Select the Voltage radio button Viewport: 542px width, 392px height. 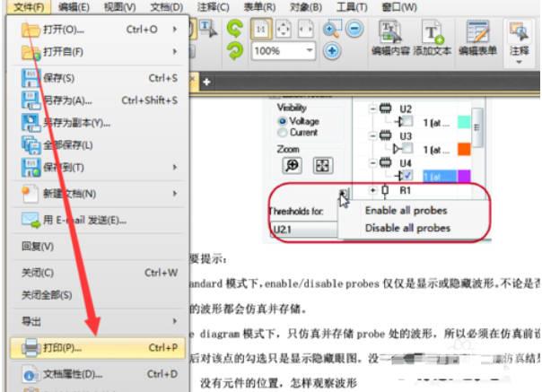pos(282,121)
